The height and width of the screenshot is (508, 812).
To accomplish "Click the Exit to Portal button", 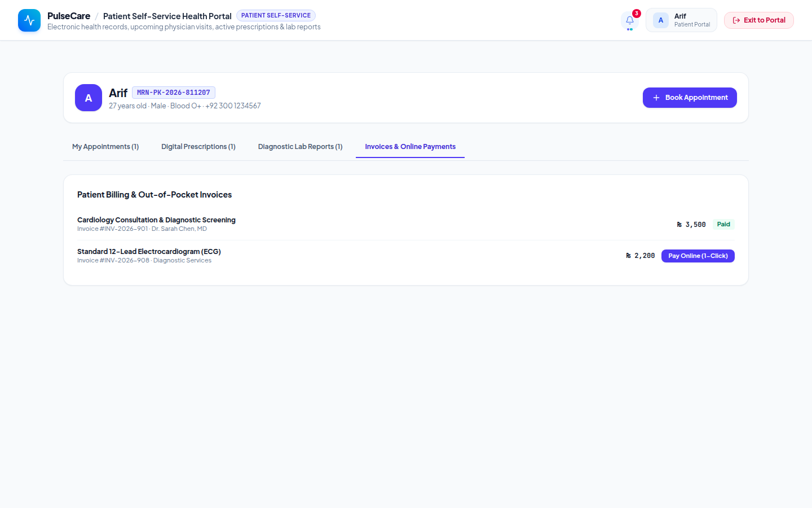I will click(x=759, y=20).
